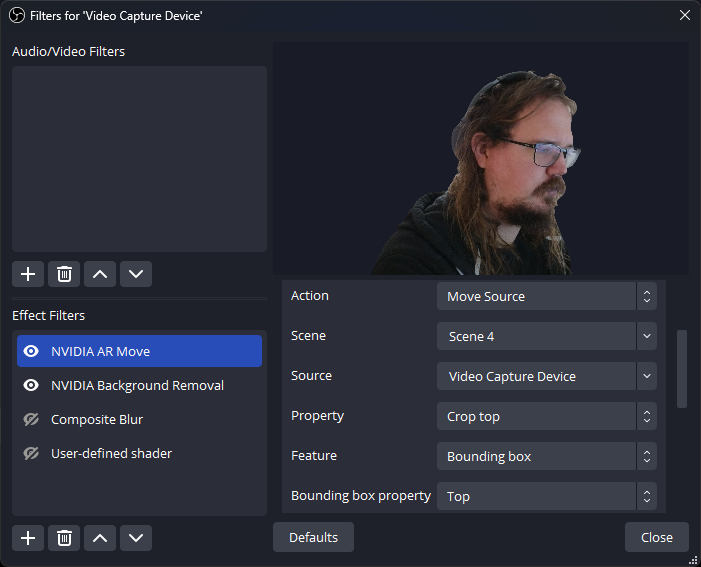Open the Action dropdown showing Move Source
The image size is (701, 567).
pos(547,296)
